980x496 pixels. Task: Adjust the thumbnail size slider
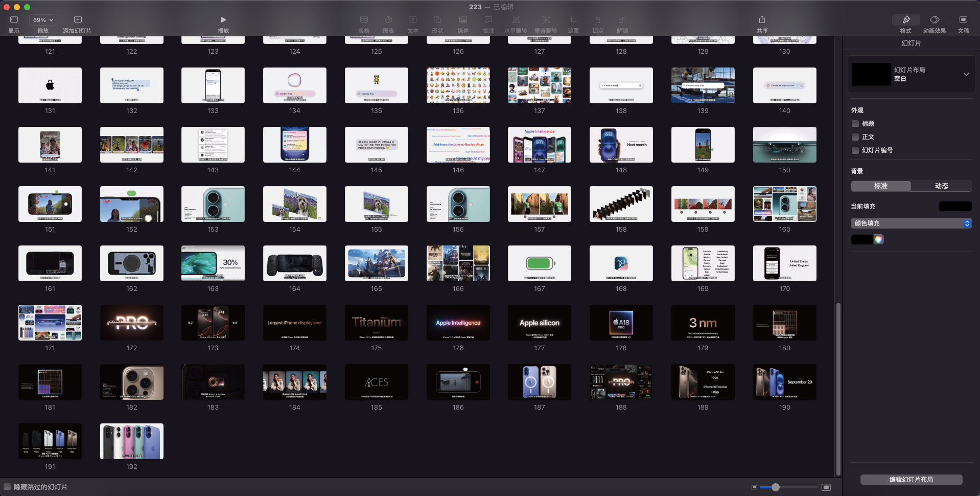click(x=775, y=487)
